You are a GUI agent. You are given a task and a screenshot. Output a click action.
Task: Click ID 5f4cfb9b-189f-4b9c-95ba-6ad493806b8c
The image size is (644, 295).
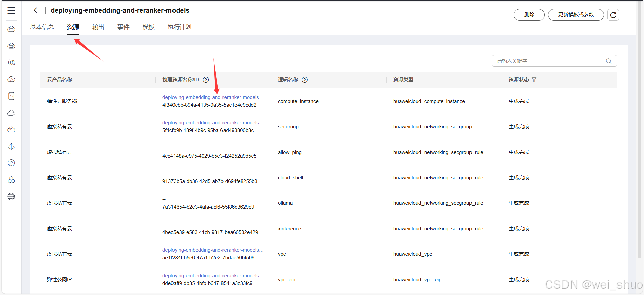click(208, 130)
